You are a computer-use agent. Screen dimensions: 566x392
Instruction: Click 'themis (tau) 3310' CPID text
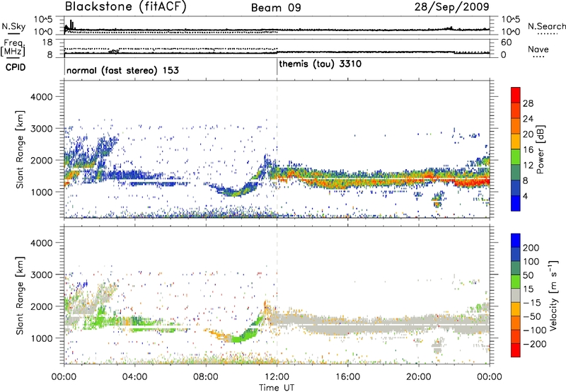pyautogui.click(x=320, y=64)
